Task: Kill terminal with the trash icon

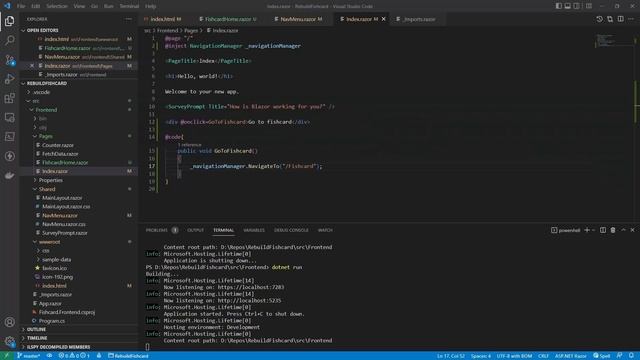Action: (613, 230)
